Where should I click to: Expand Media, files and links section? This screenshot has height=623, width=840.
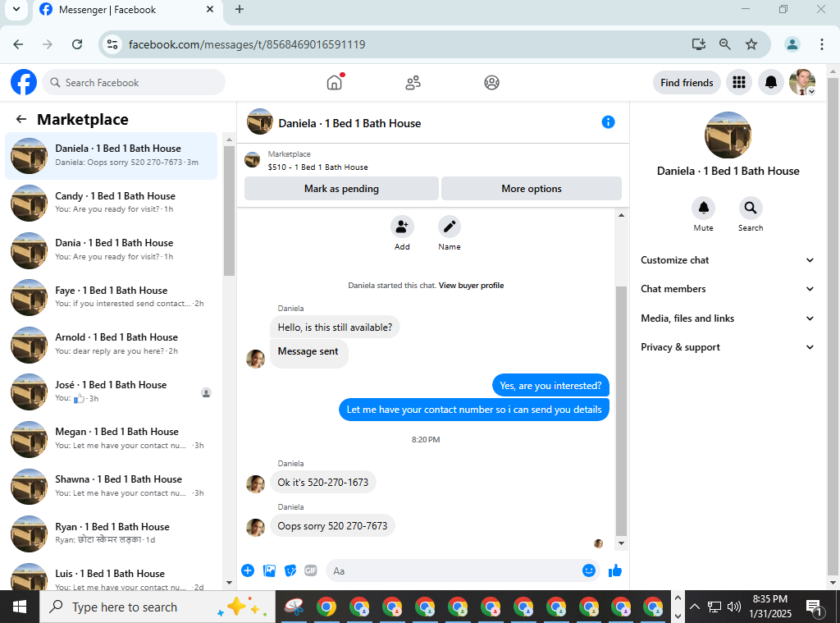click(x=727, y=318)
